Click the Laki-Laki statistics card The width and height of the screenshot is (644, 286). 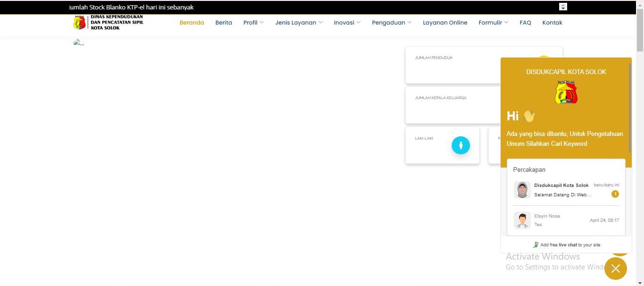pos(442,145)
